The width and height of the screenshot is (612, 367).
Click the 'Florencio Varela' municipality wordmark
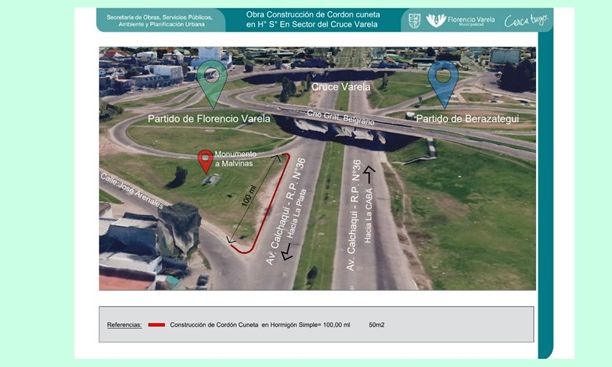471,20
